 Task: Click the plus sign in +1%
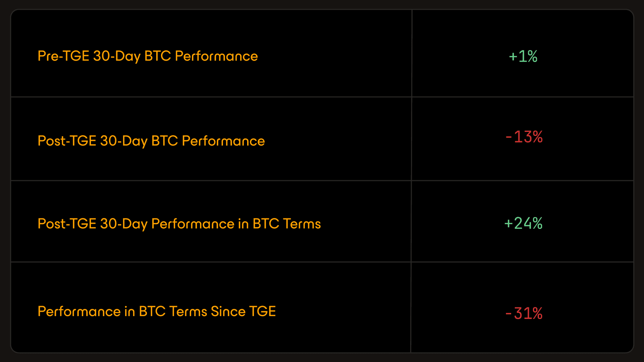coord(513,57)
